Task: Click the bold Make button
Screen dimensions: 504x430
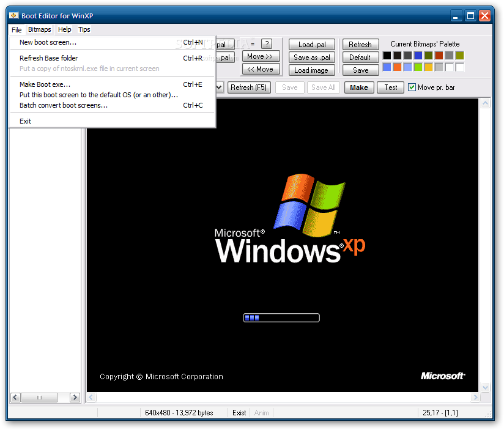Action: tap(359, 87)
